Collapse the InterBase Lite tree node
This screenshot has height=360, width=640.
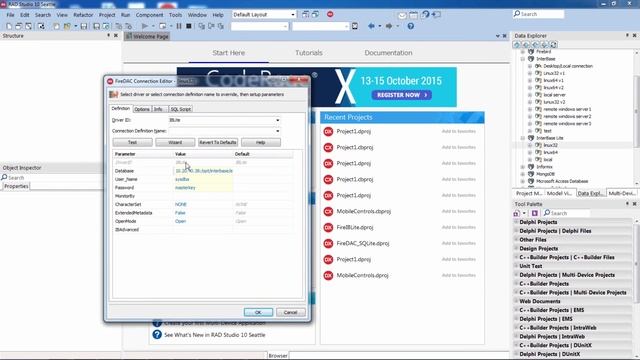pyautogui.click(x=523, y=138)
